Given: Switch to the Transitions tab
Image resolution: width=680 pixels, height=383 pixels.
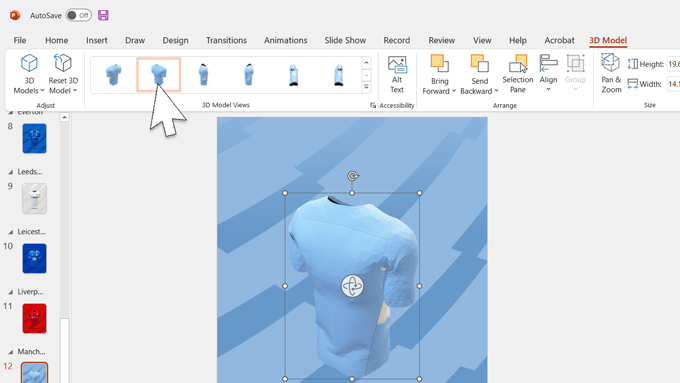Looking at the screenshot, I should coord(226,40).
